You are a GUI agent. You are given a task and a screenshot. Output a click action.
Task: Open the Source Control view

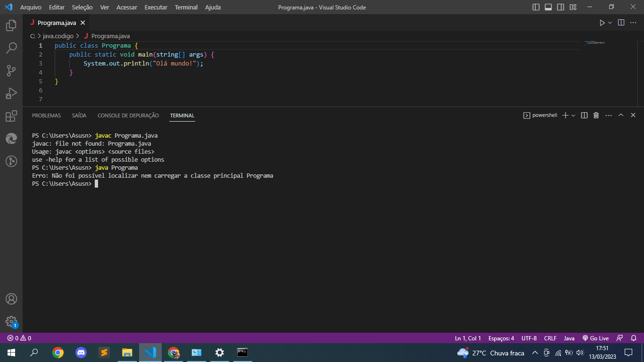[x=11, y=70]
